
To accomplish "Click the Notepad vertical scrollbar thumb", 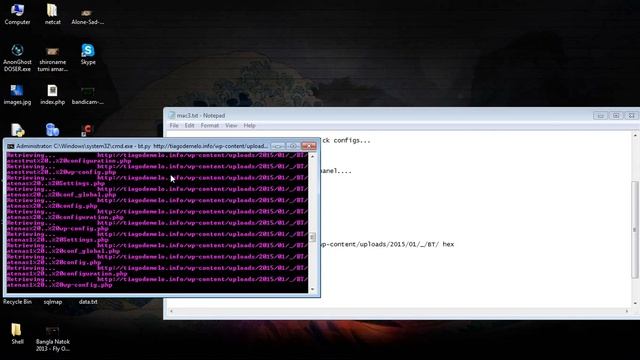I will 635,230.
